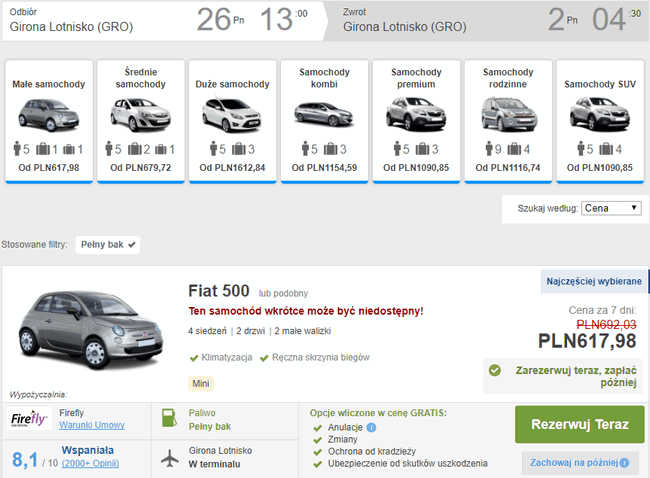Click the Girona Lotnisko pickup location field

tap(71, 27)
